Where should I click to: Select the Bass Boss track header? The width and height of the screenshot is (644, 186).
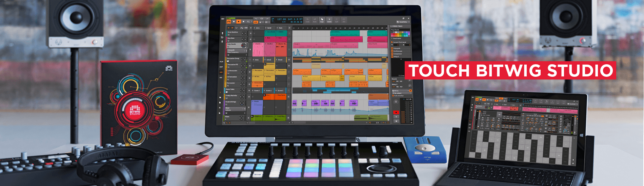pyautogui.click(x=237, y=39)
